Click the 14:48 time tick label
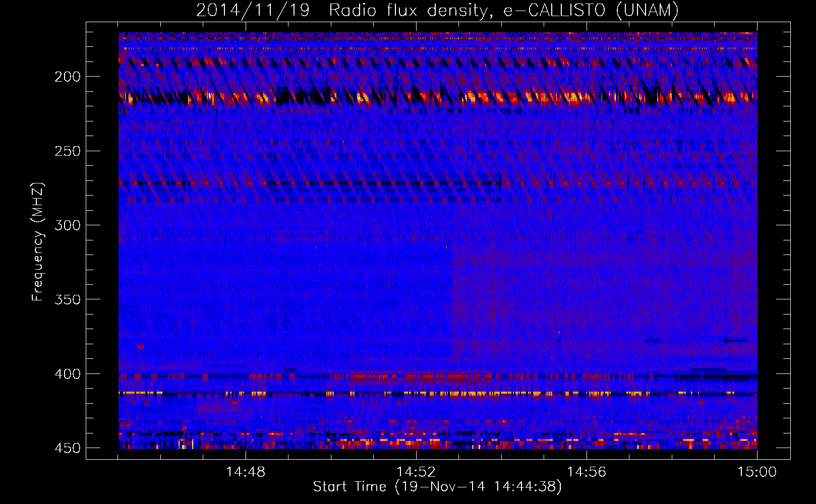816x504 pixels. [246, 472]
